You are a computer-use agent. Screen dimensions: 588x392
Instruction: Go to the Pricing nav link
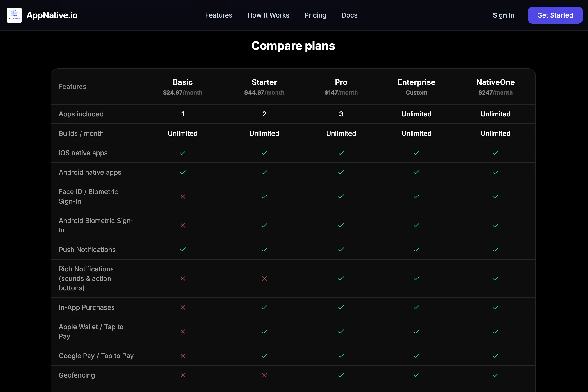click(315, 15)
